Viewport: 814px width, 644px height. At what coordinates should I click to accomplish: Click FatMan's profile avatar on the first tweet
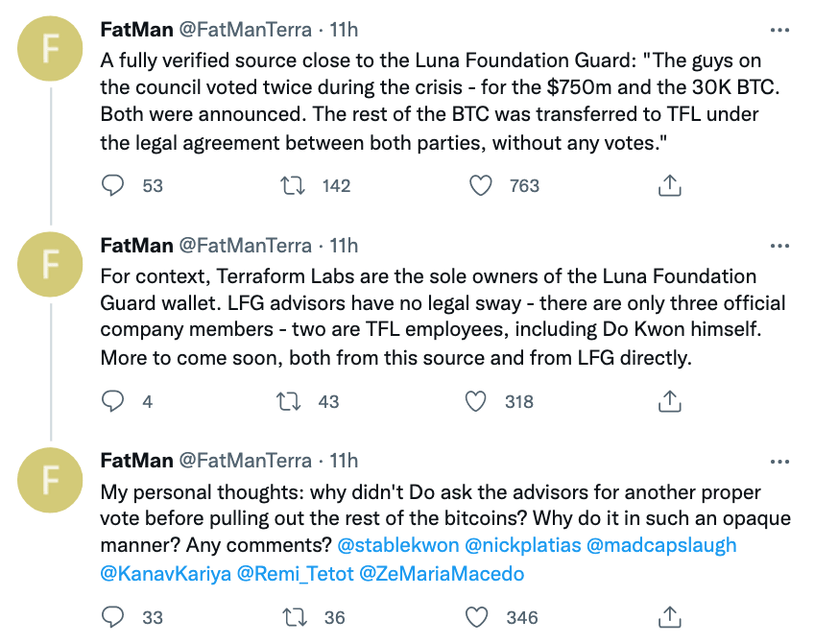tap(50, 48)
